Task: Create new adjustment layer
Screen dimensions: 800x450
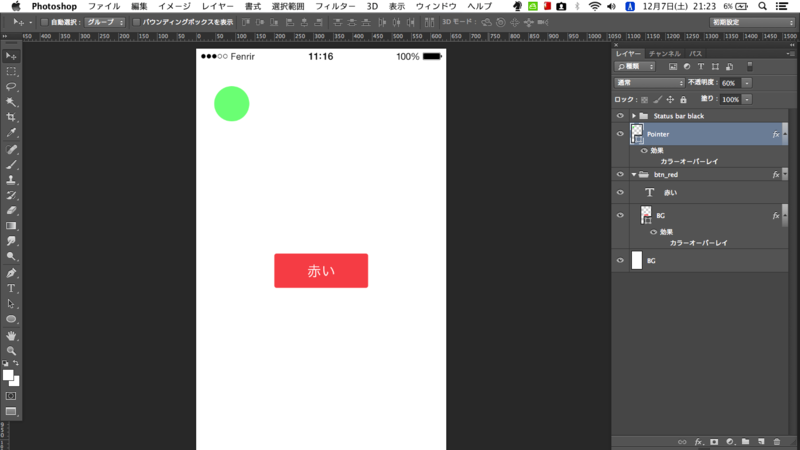Action: pyautogui.click(x=730, y=442)
